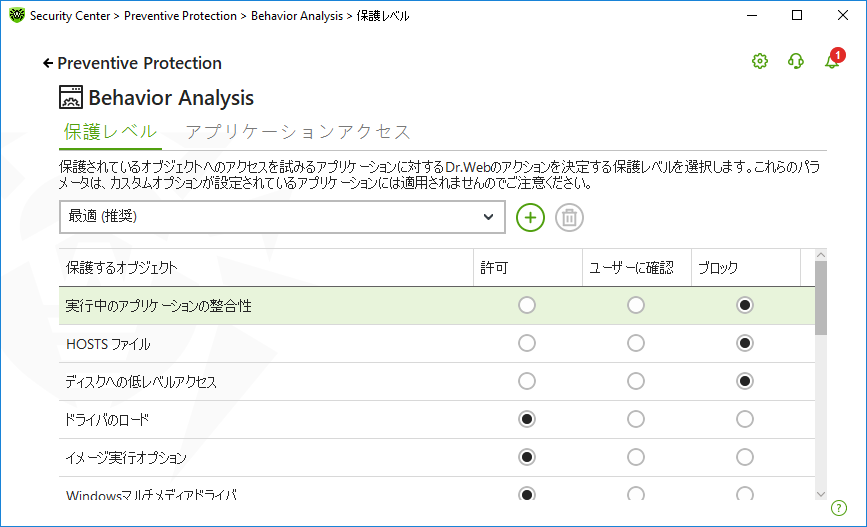Select ブロック for 実行中のアプリケーションの整合性
Image resolution: width=867 pixels, height=527 pixels.
(745, 305)
